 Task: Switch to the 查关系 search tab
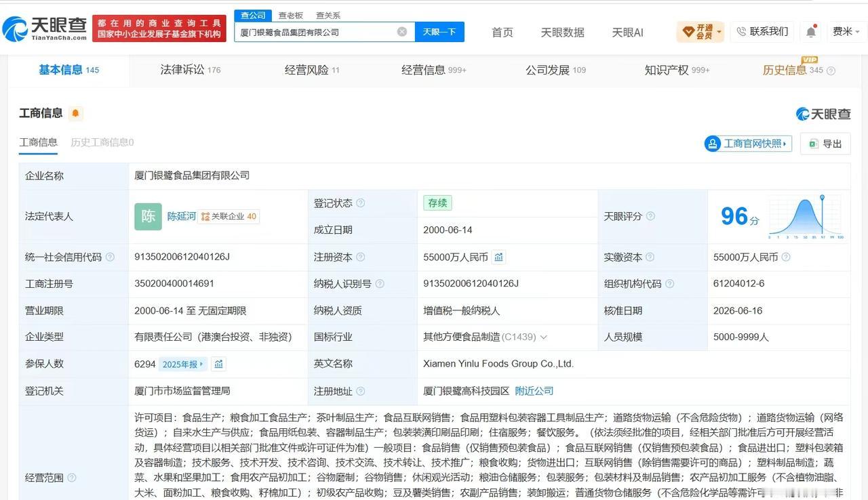[328, 16]
